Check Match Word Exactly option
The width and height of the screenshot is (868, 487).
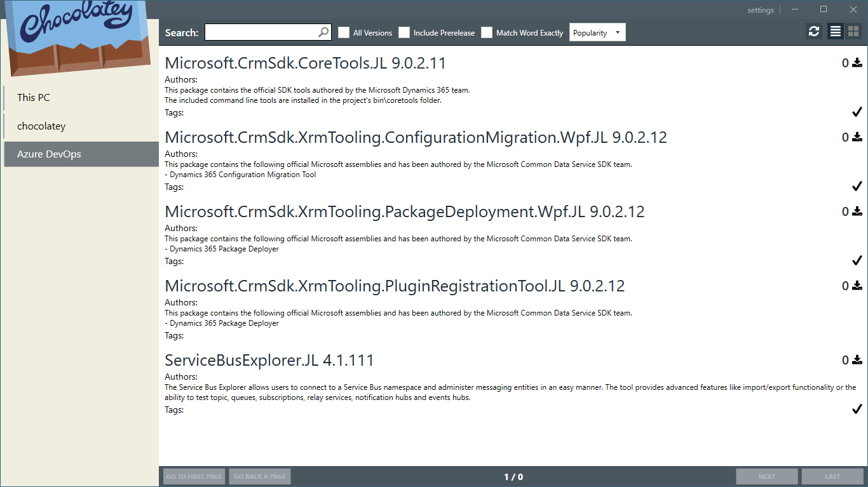[487, 32]
